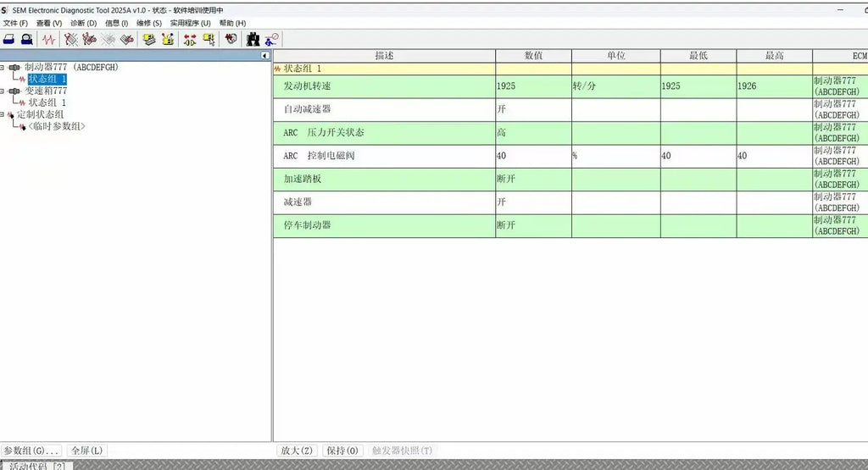Click the notebook-with-pen logged events icon
The image size is (868, 470).
click(x=127, y=39)
